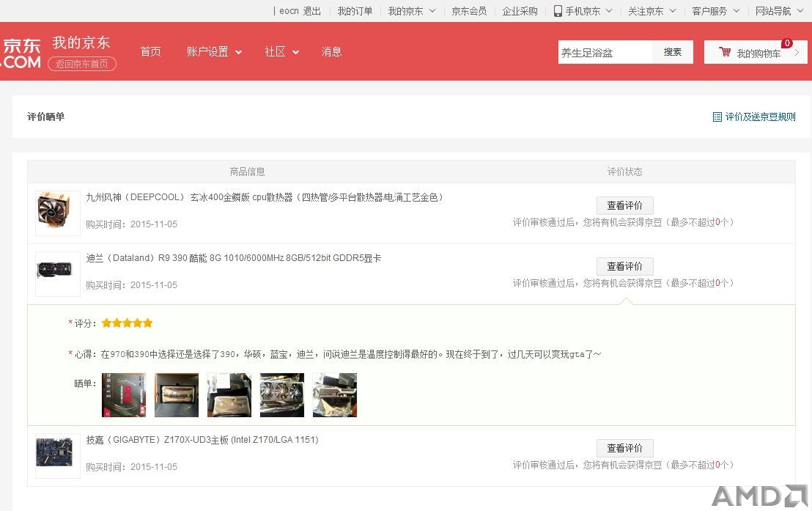Open the 消息 menu item
This screenshot has height=511, width=812.
331,51
